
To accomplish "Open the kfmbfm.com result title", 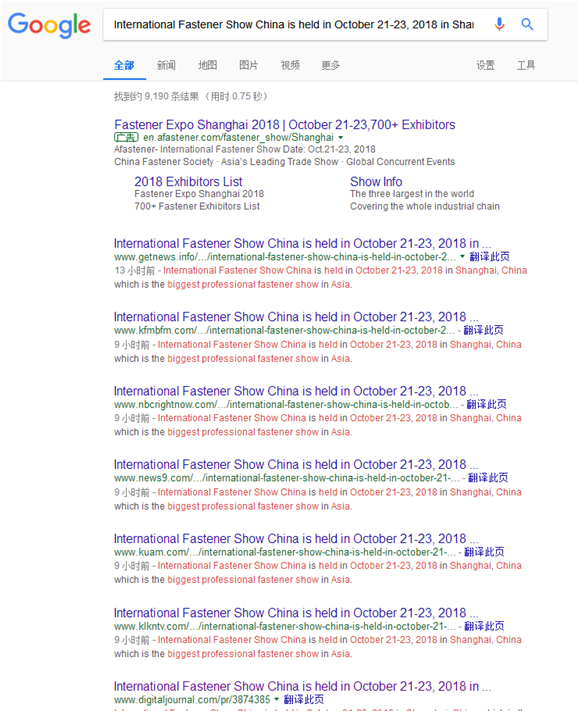I will pos(296,317).
